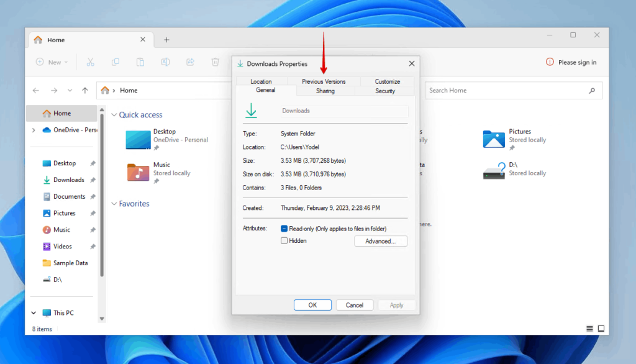Screen dimensions: 636x364
Task: Expand the OneDrive - Personal tree item
Action: coord(35,130)
